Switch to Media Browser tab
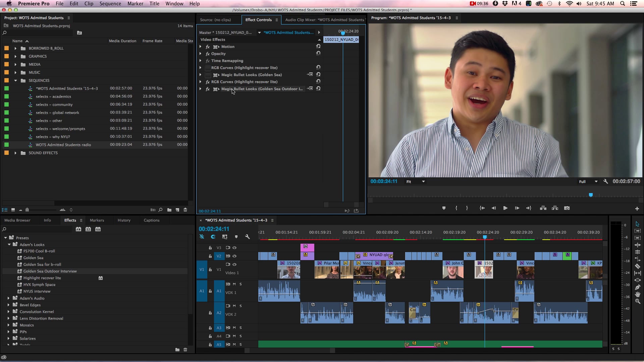 [x=17, y=220]
